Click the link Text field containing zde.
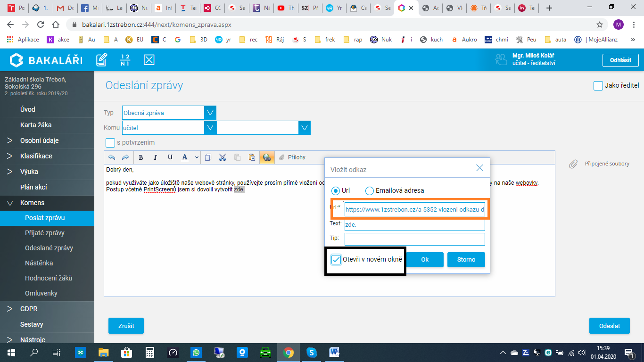The width and height of the screenshot is (644, 362). 415,224
